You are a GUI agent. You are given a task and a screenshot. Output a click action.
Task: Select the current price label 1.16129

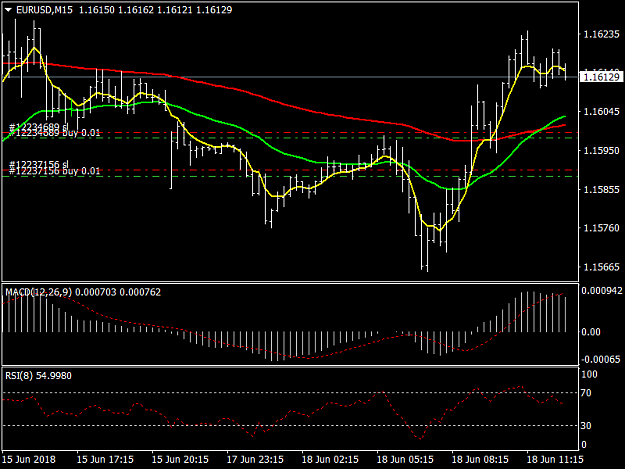coord(601,77)
